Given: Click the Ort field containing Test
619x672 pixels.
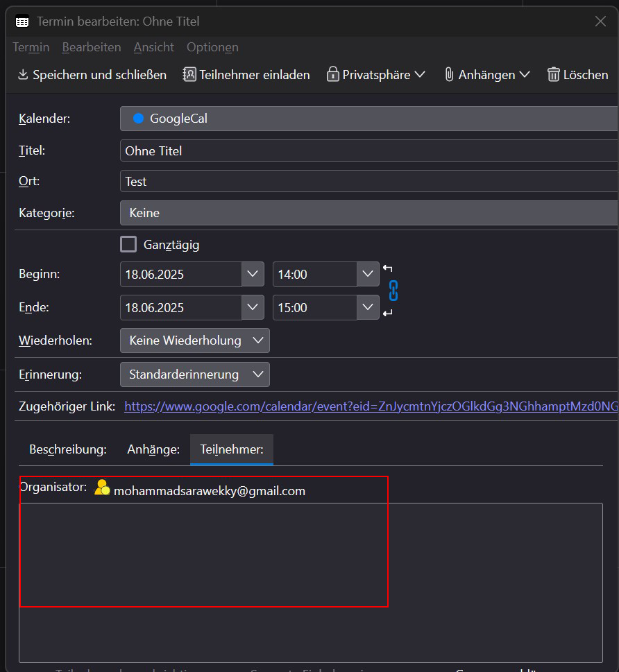Looking at the screenshot, I should pyautogui.click(x=369, y=181).
